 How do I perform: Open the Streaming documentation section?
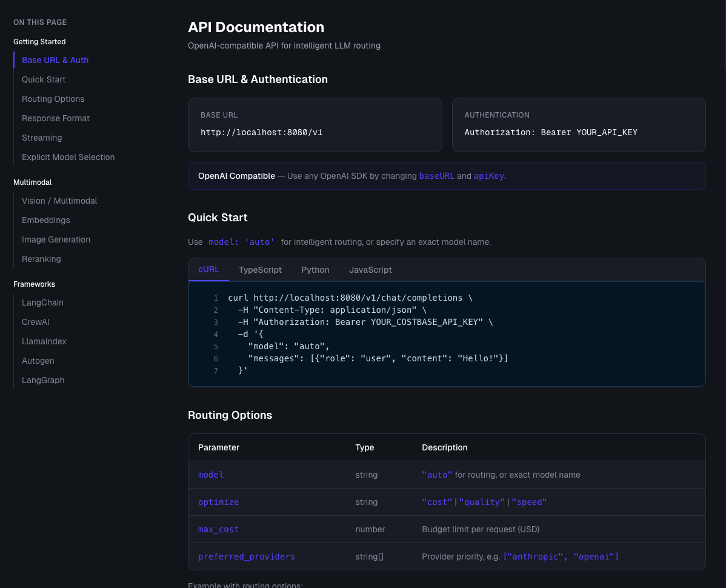point(42,138)
